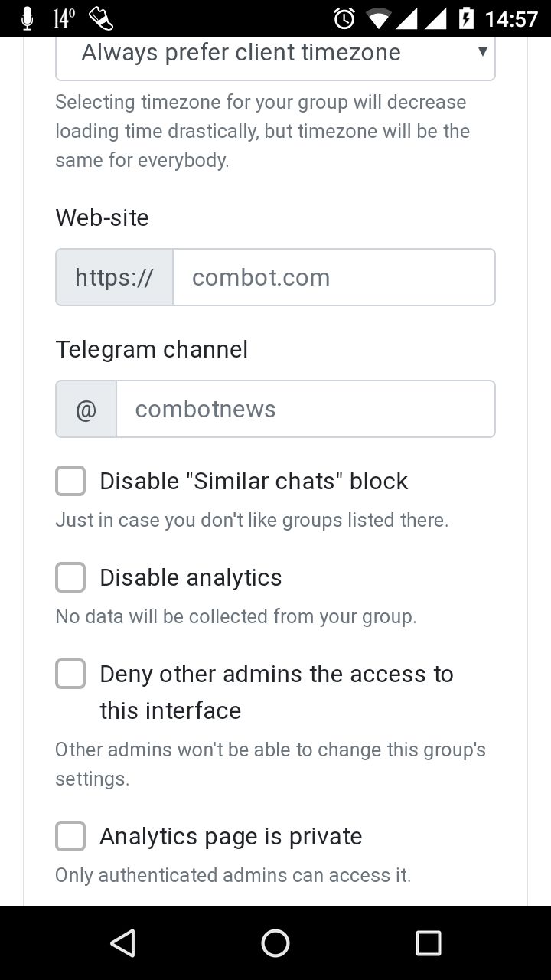Open the client timezone dropdown

tap(275, 57)
